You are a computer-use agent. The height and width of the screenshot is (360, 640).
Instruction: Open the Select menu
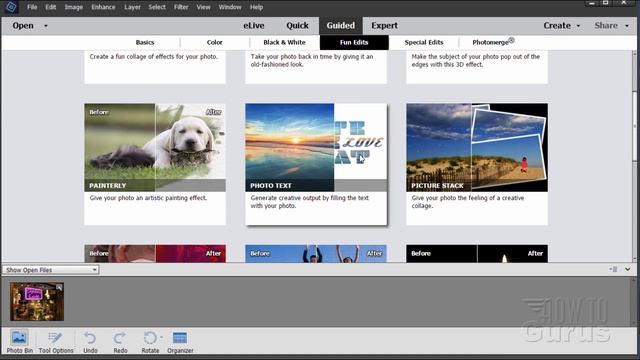pyautogui.click(x=157, y=7)
